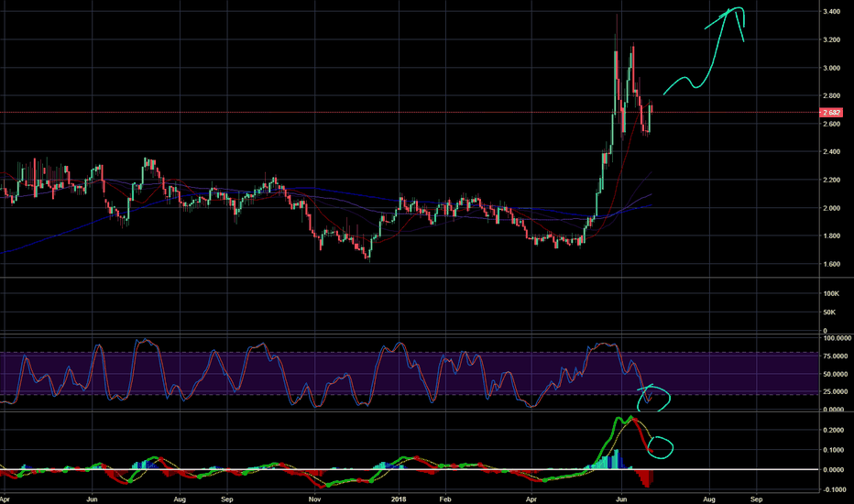The image size is (854, 504).
Task: Select the Feb label on time axis
Action: click(445, 499)
